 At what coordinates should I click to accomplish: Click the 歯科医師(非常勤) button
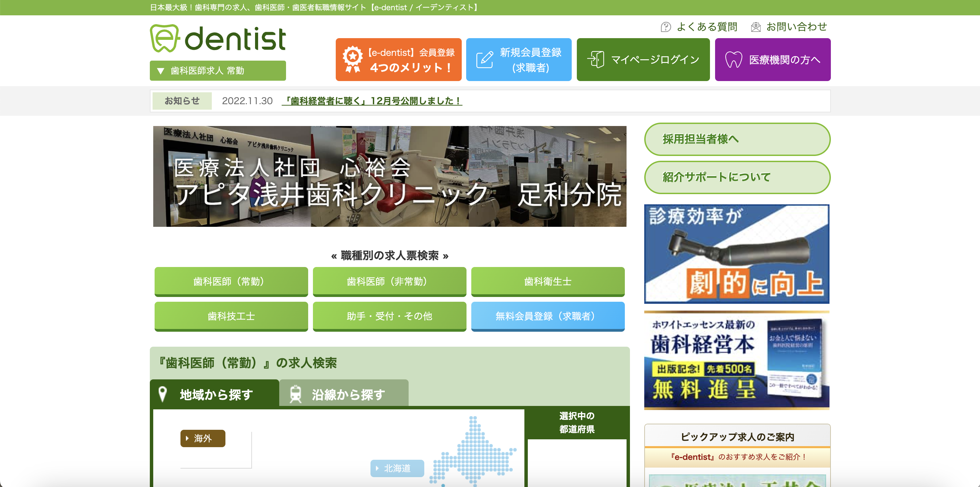coord(390,282)
